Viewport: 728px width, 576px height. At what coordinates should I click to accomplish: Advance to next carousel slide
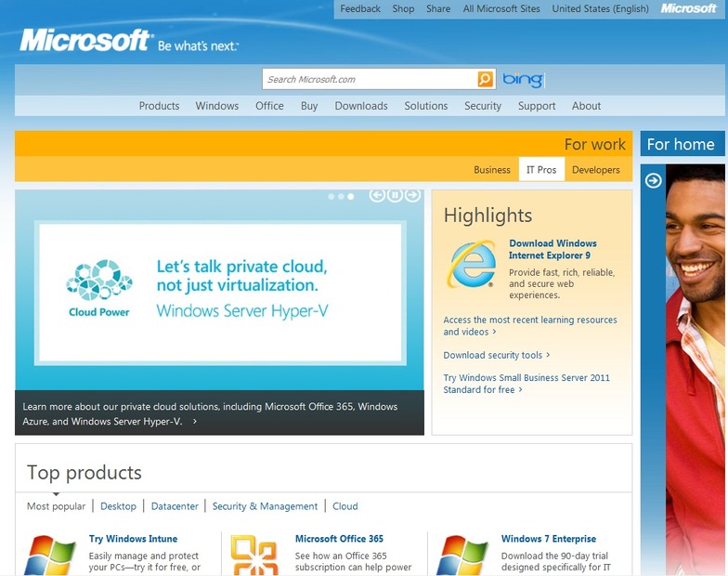[x=412, y=195]
